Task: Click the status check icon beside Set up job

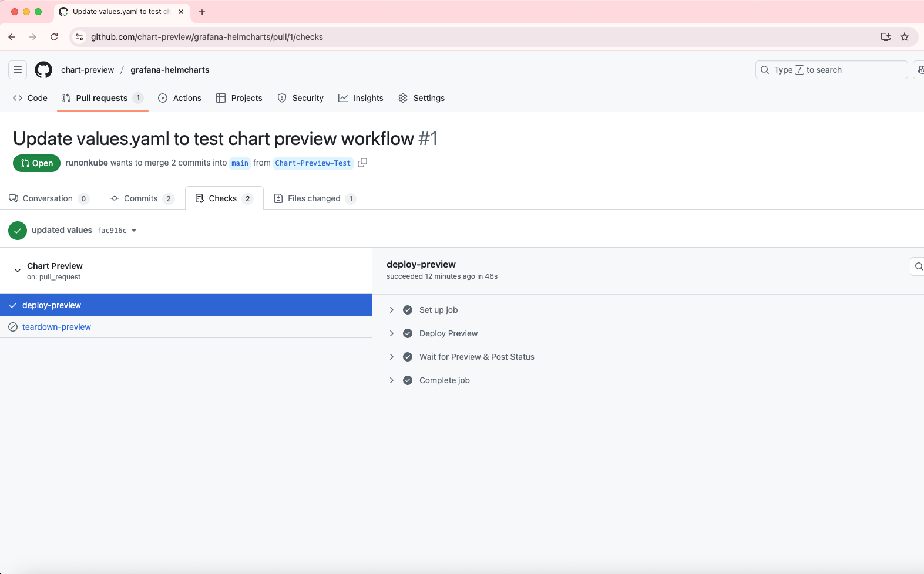Action: pos(408,310)
